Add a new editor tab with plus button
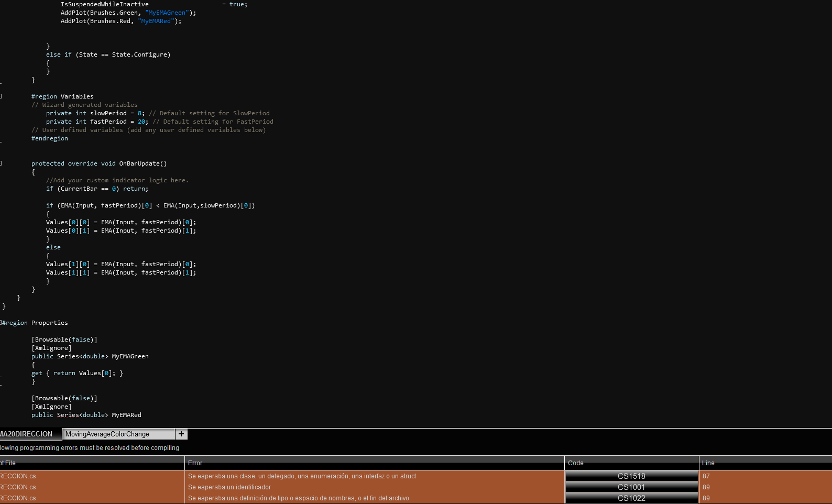The width and height of the screenshot is (832, 504). tap(181, 434)
